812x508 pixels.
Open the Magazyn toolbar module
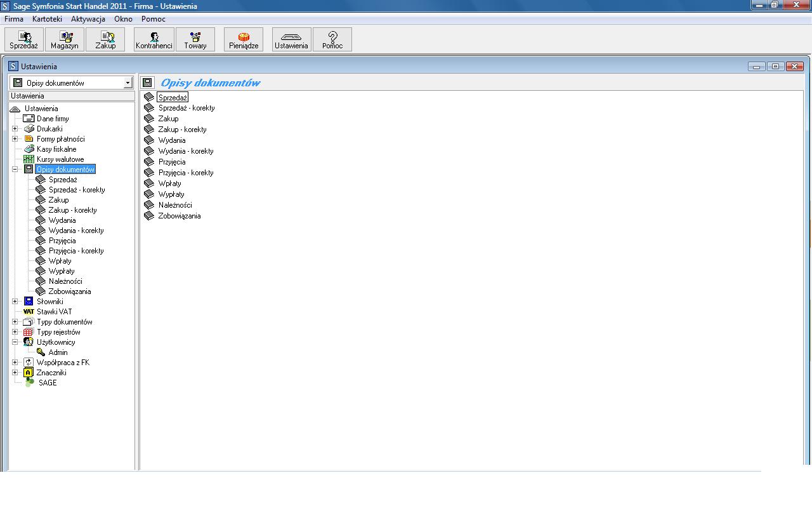pyautogui.click(x=65, y=39)
